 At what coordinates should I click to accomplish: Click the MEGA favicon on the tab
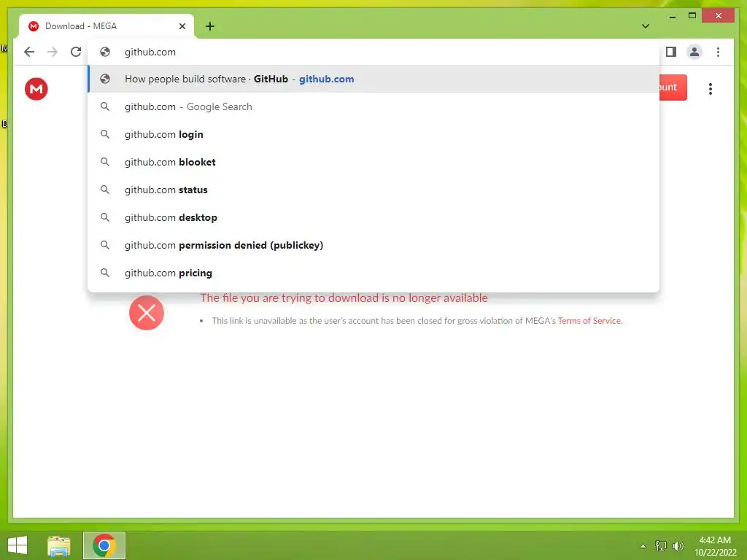pos(34,26)
